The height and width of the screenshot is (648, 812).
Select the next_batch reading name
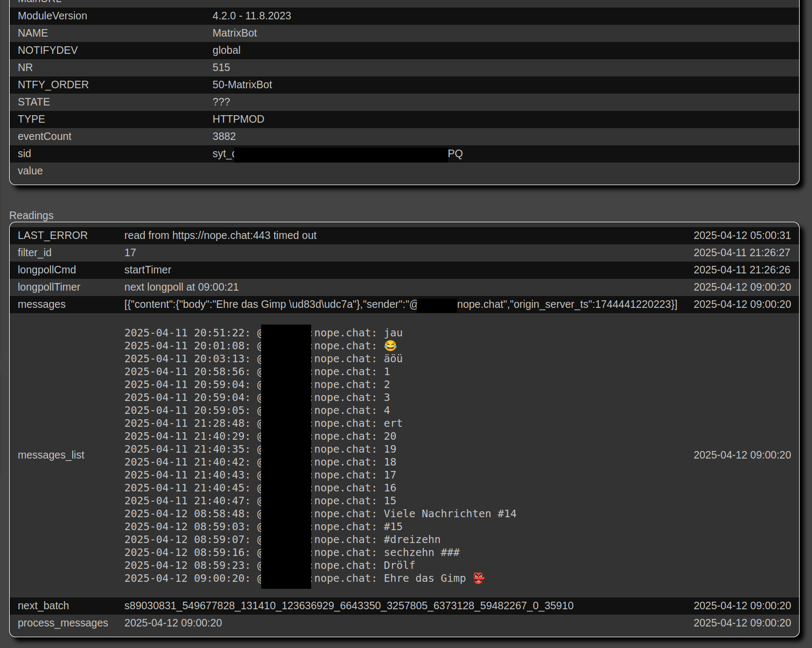click(x=43, y=605)
